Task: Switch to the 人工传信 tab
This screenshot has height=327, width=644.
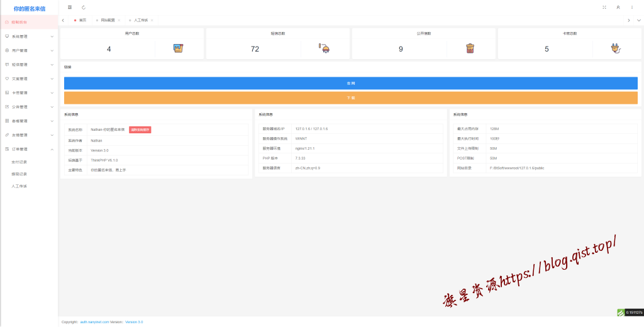Action: click(x=141, y=20)
